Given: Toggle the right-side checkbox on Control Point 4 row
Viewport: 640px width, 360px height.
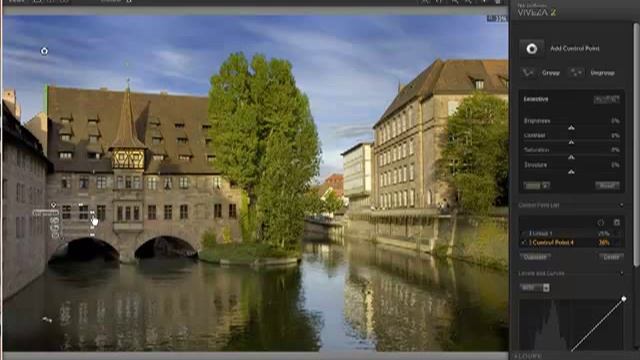Looking at the screenshot, I should tap(618, 242).
